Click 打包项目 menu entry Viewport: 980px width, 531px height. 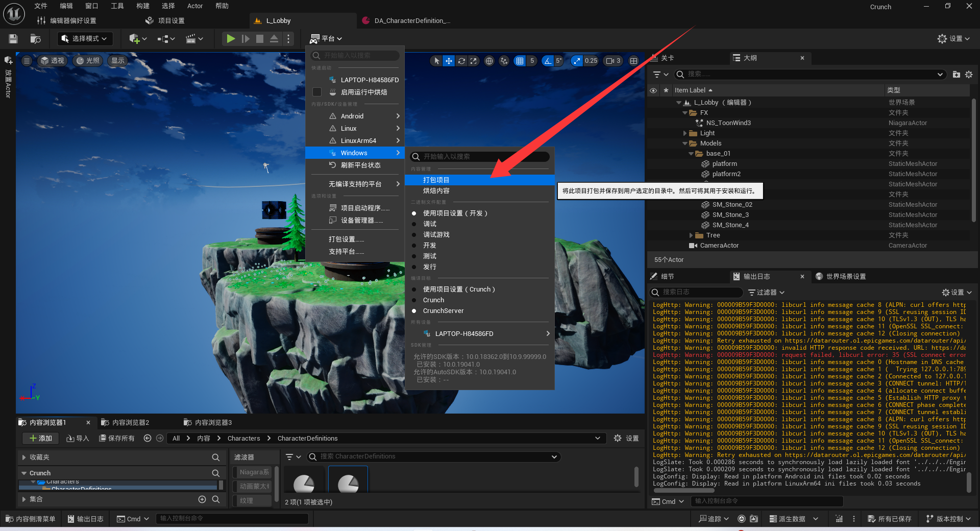point(436,180)
